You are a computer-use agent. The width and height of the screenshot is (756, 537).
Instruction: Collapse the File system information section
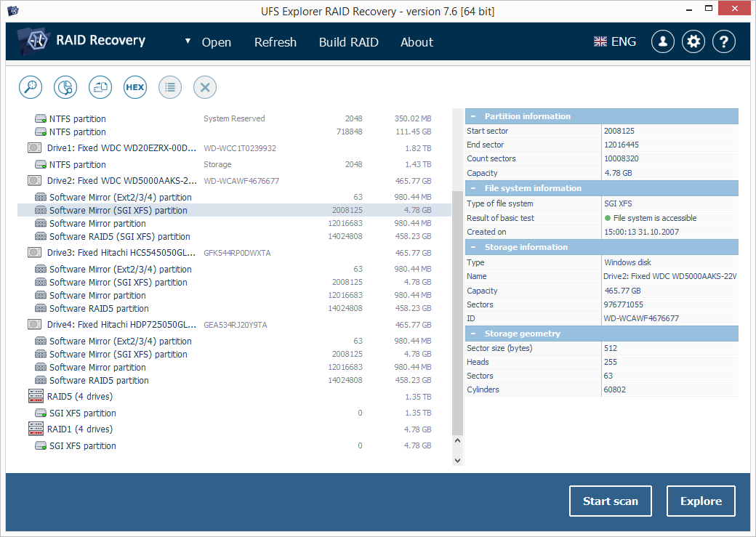pyautogui.click(x=473, y=188)
